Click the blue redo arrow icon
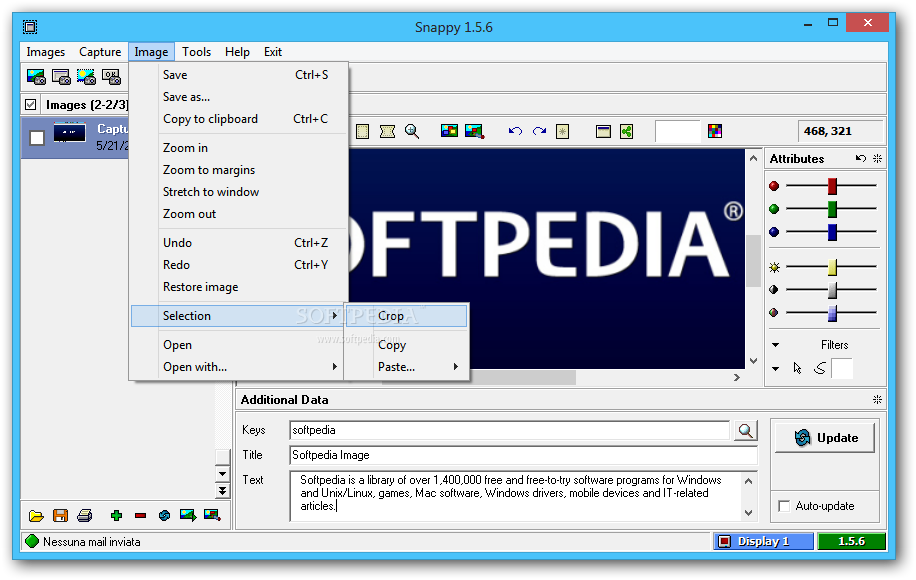The height and width of the screenshot is (580, 916). 539,131
